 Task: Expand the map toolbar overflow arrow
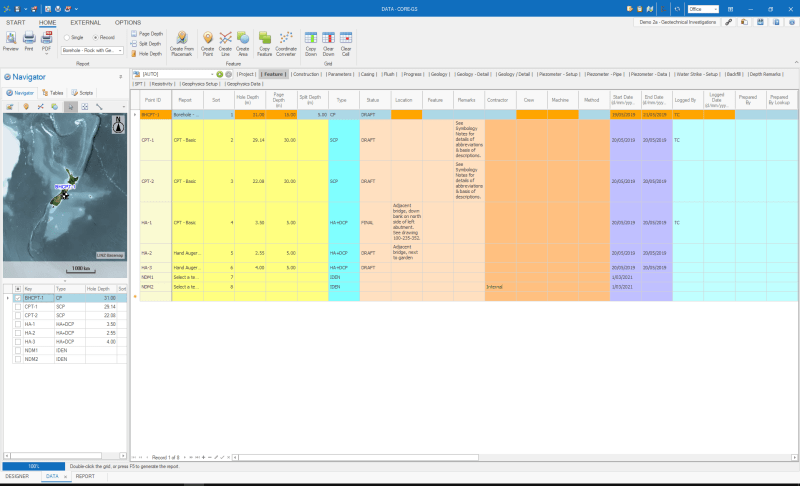123,107
